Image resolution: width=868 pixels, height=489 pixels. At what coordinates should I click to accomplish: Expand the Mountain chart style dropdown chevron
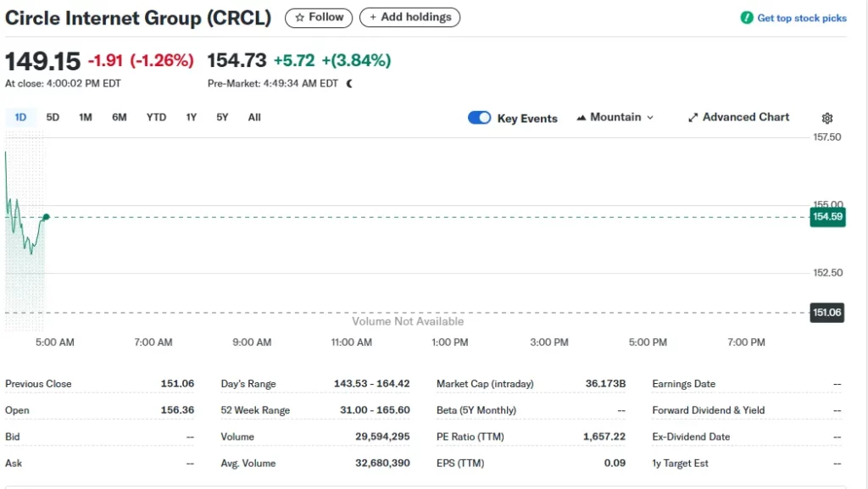(650, 118)
